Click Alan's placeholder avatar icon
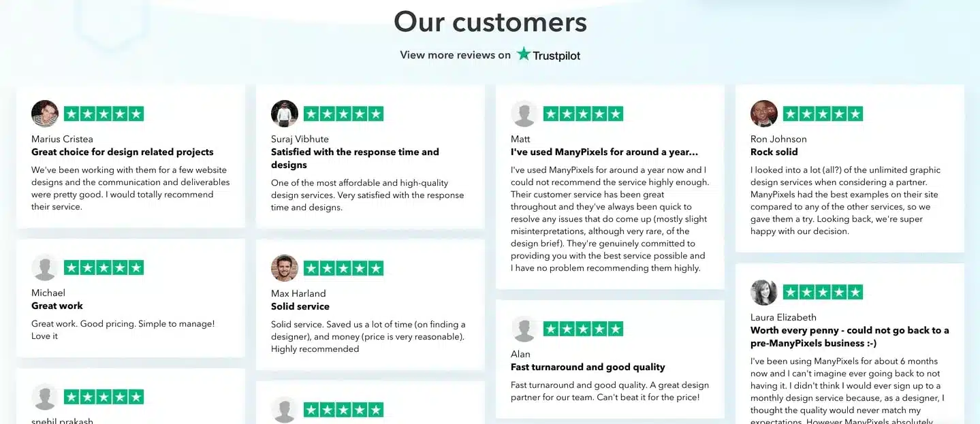Viewport: 980px width, 424px height. tap(524, 329)
